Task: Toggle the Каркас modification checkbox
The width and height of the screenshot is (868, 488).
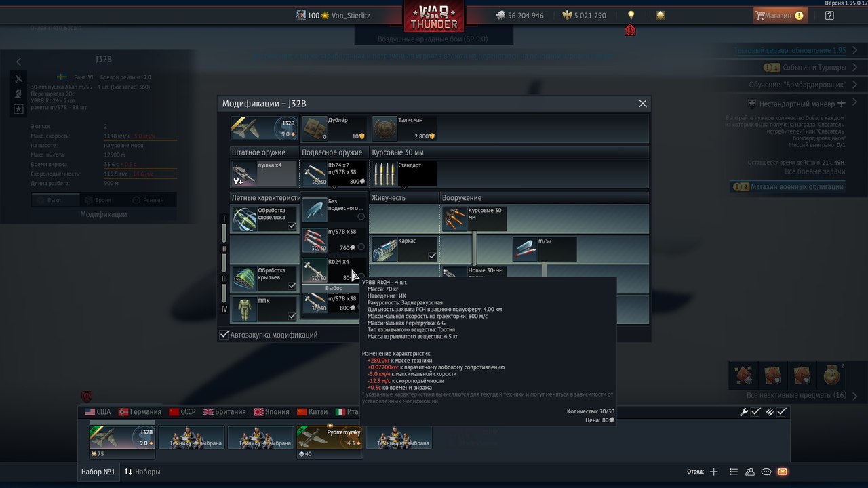Action: tap(432, 256)
